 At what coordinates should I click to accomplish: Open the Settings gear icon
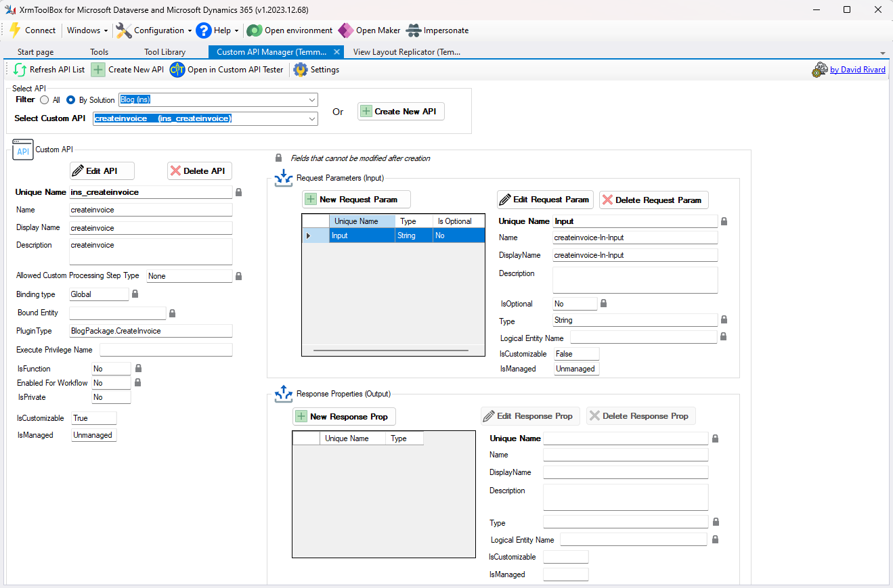coord(300,70)
